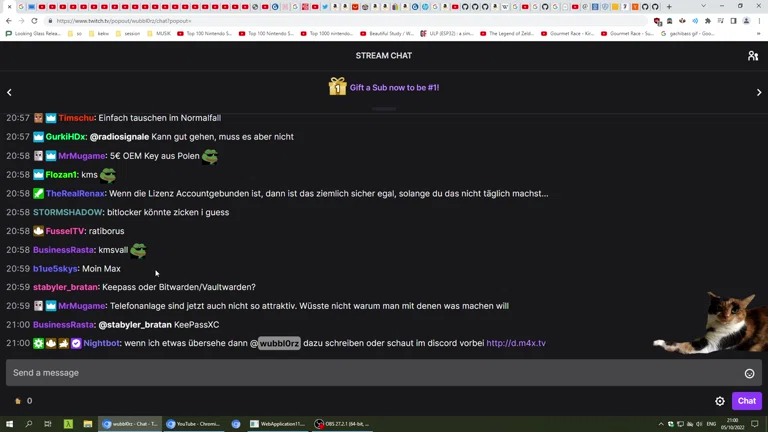Open the channel points balance showing 0

[24, 401]
